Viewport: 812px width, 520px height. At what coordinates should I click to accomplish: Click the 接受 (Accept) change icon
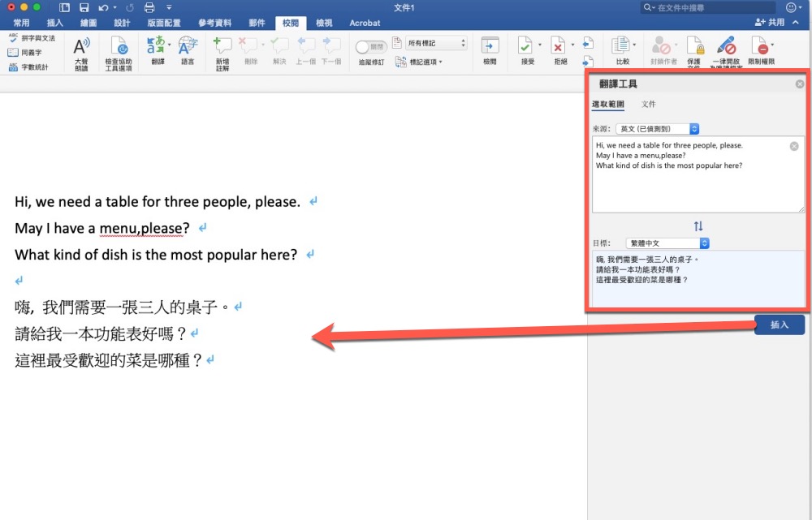click(x=526, y=49)
